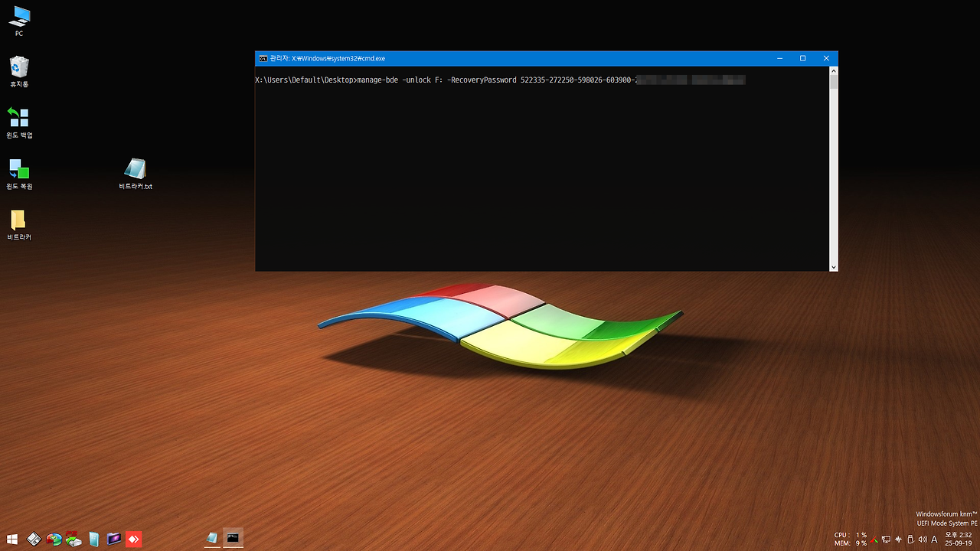The image size is (980, 551).
Task: Minimize the cmd.exe window
Action: [x=779, y=58]
